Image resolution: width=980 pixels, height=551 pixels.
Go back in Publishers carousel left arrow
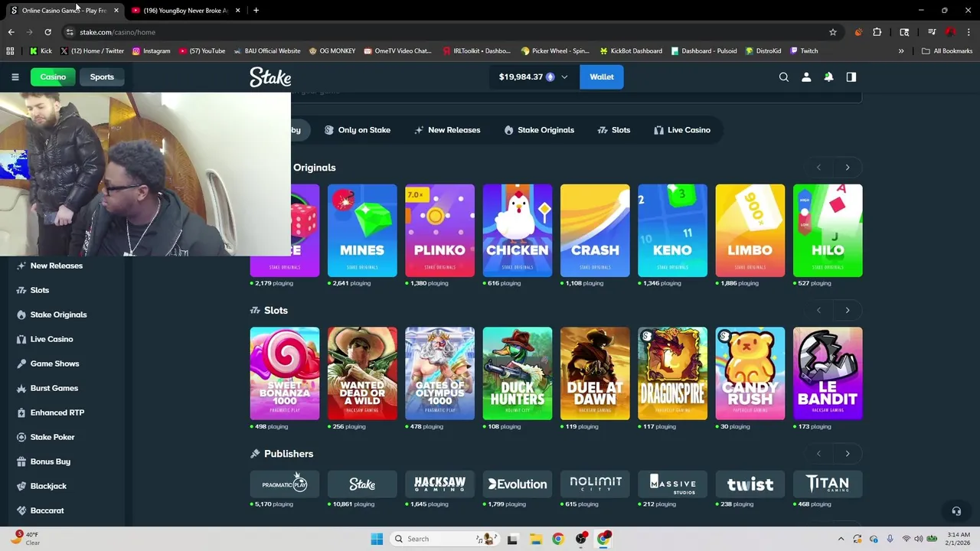(818, 454)
